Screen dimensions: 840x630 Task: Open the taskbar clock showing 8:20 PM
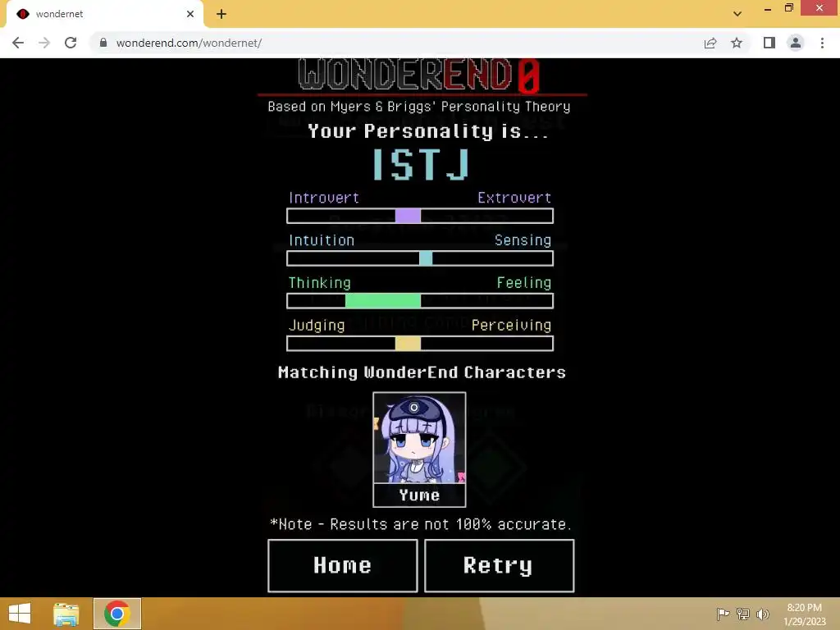tap(805, 614)
